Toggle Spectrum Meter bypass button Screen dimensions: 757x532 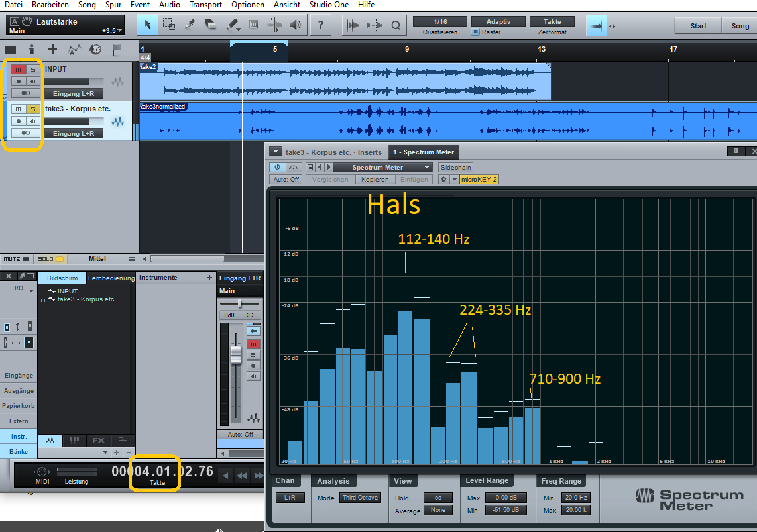click(x=294, y=168)
